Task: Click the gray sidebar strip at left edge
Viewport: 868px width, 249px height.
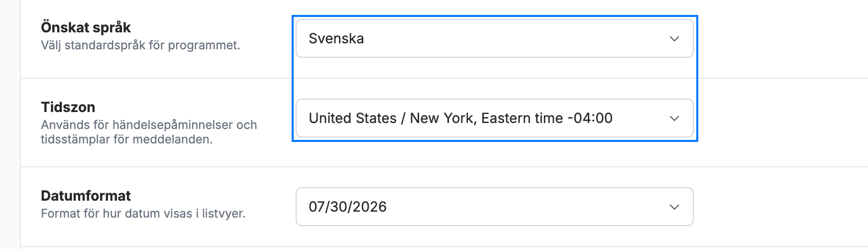Action: click(x=10, y=124)
